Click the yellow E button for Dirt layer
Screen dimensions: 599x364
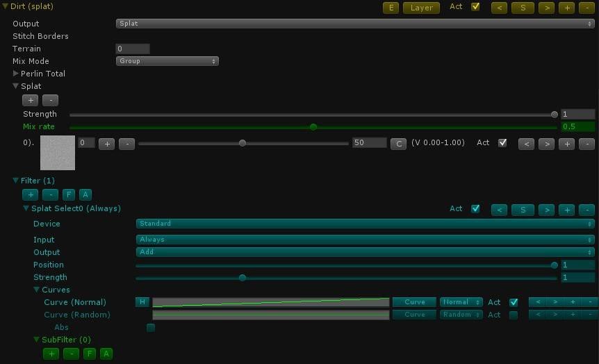pos(391,8)
